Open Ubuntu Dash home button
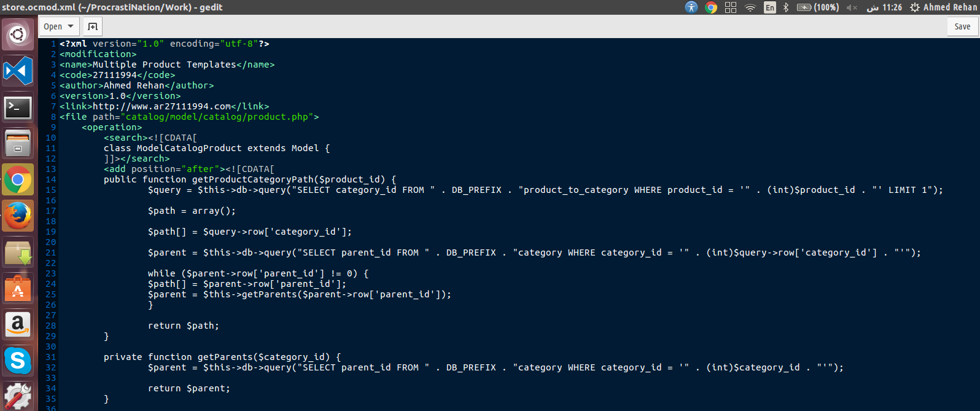 [18, 34]
